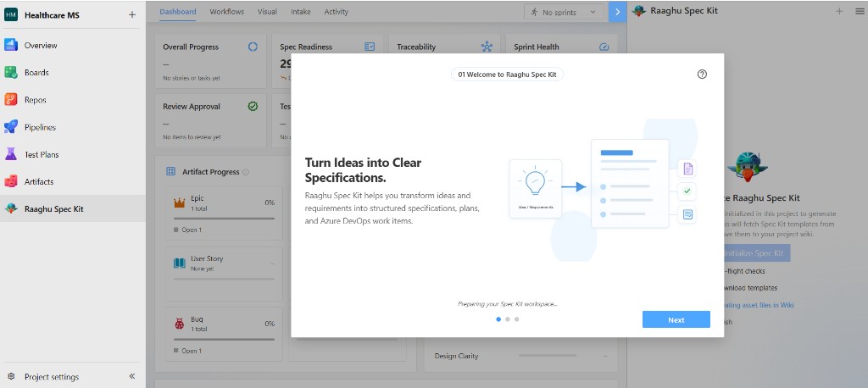
Task: Click the Bug ladybug icon
Action: 180,324
